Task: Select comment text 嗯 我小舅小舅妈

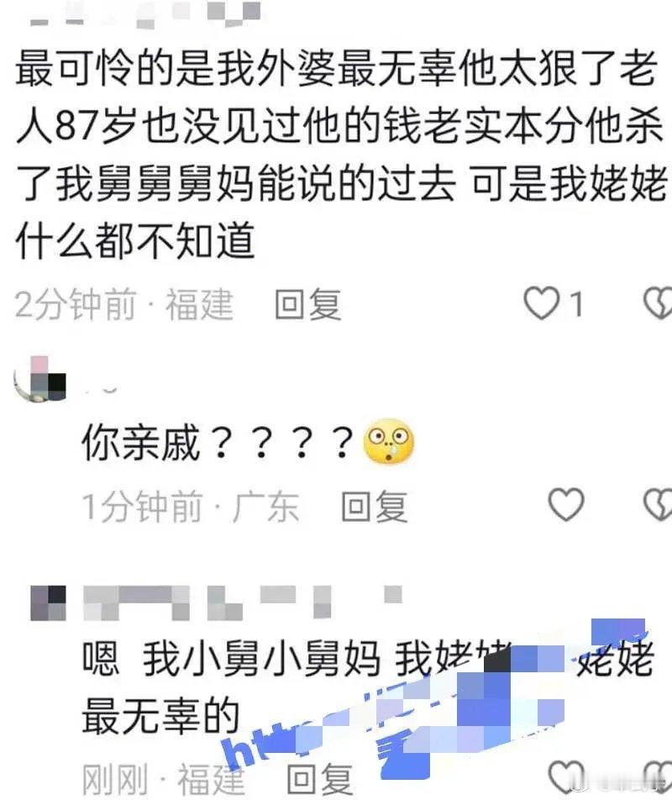Action: pos(231,659)
